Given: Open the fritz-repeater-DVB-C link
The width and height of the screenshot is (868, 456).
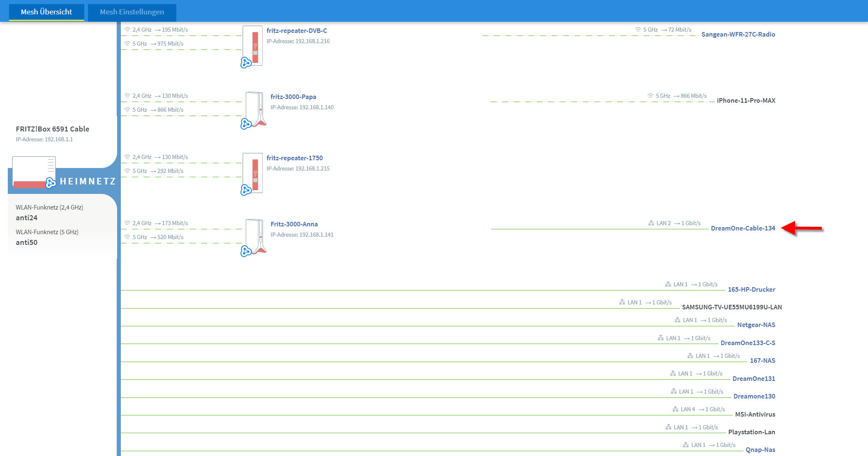Looking at the screenshot, I should click(x=296, y=30).
